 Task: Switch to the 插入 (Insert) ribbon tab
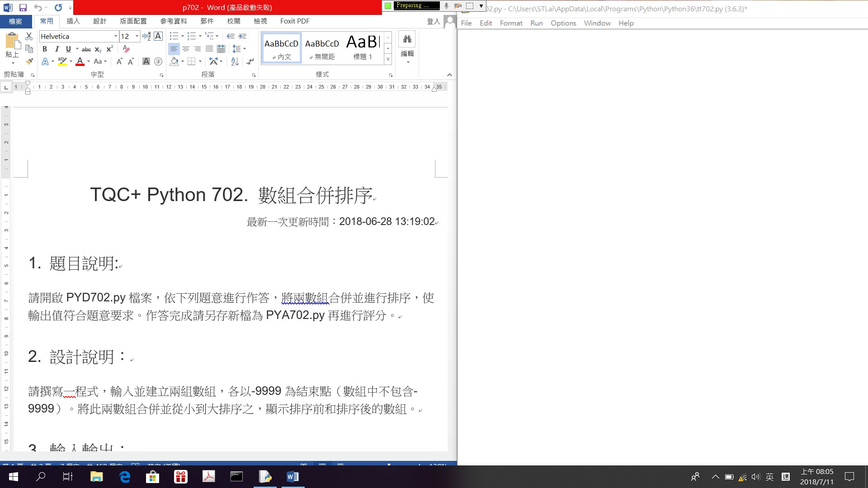pyautogui.click(x=73, y=21)
